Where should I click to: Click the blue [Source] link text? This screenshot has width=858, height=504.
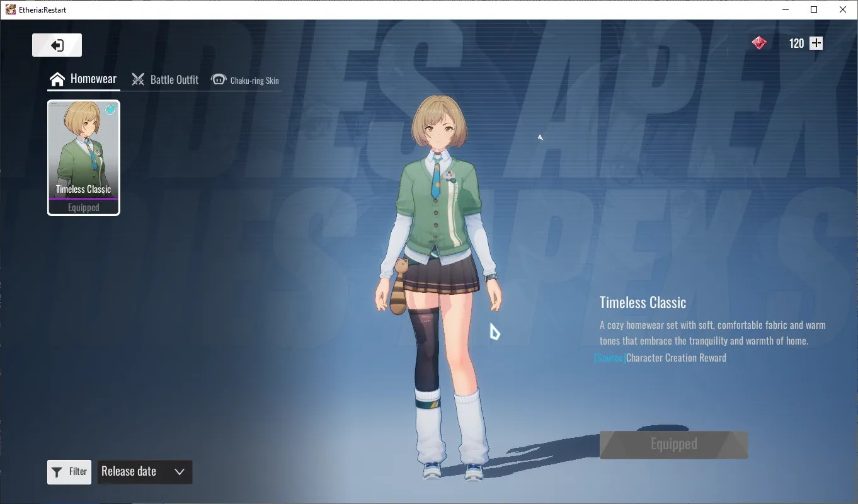(x=610, y=358)
